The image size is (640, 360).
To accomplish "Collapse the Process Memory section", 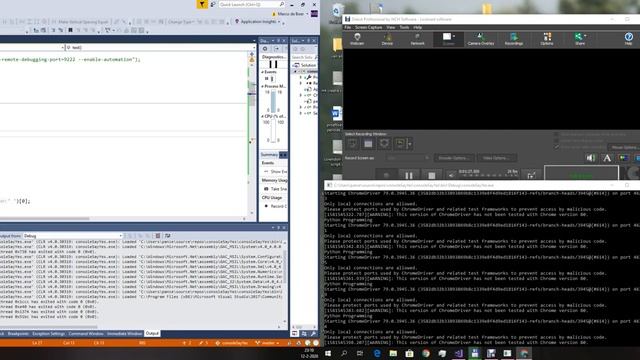I will pos(262,87).
